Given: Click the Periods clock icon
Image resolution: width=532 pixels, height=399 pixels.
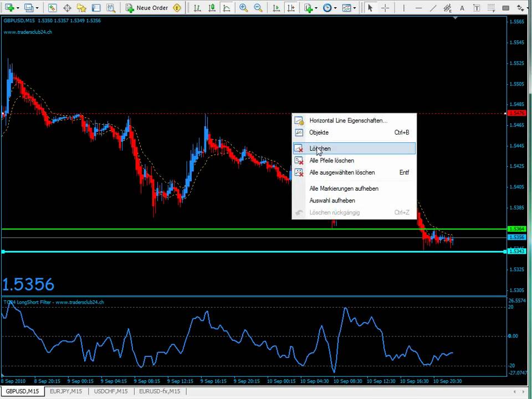Looking at the screenshot, I should click(x=327, y=7).
